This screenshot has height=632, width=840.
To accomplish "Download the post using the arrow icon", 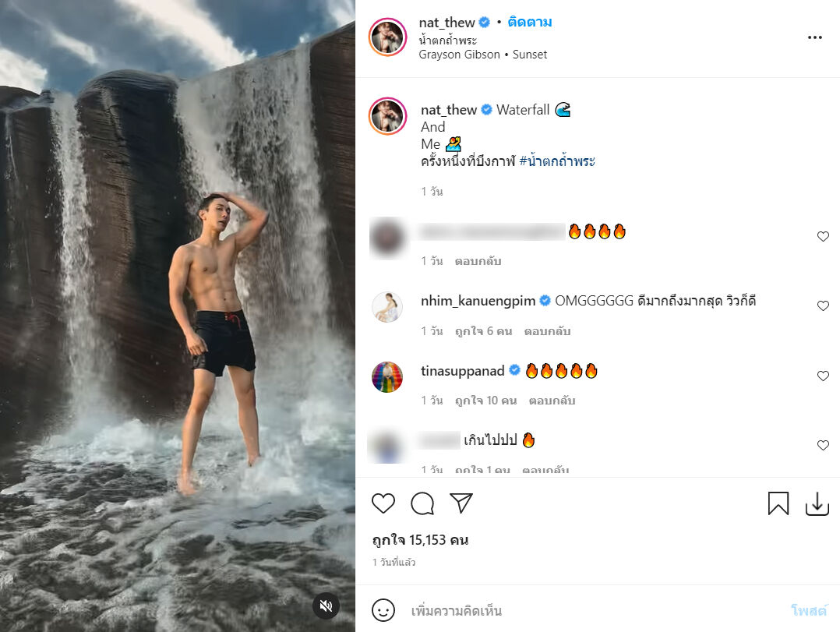I will [817, 504].
